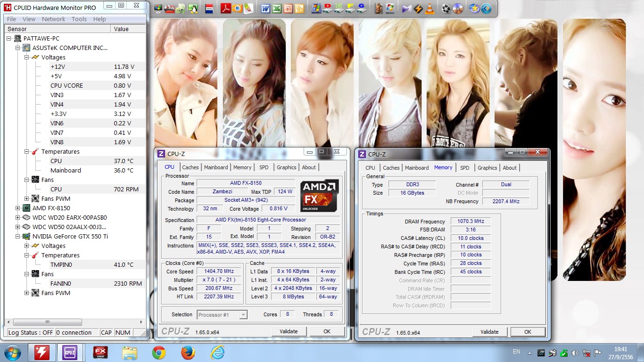Open About tab in right CPU-Z window

(510, 168)
